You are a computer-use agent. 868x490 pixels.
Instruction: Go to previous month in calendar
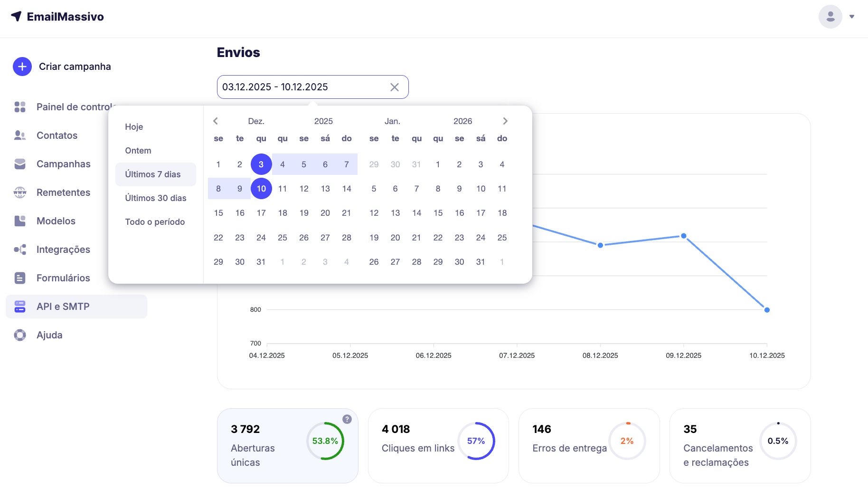coord(216,121)
